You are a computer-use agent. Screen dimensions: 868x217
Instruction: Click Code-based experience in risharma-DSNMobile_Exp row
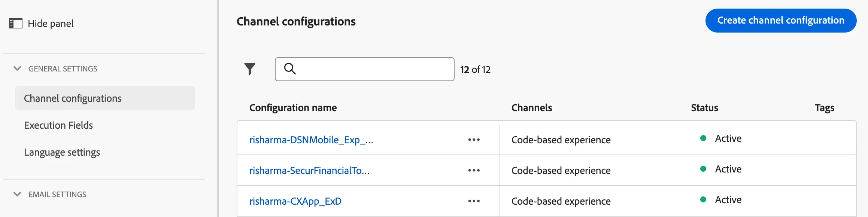click(561, 140)
